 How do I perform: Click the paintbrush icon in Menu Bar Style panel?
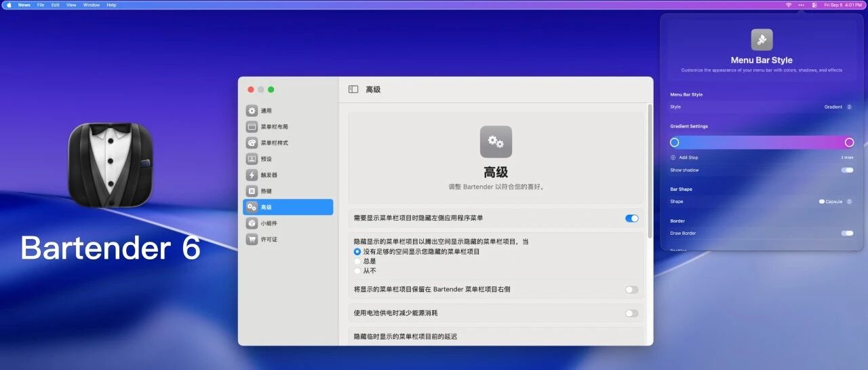(x=762, y=39)
